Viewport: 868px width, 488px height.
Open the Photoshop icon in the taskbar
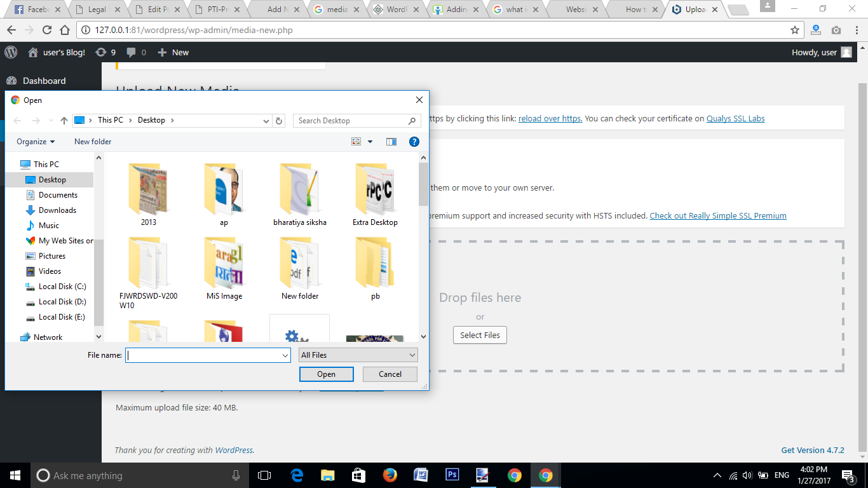click(452, 475)
